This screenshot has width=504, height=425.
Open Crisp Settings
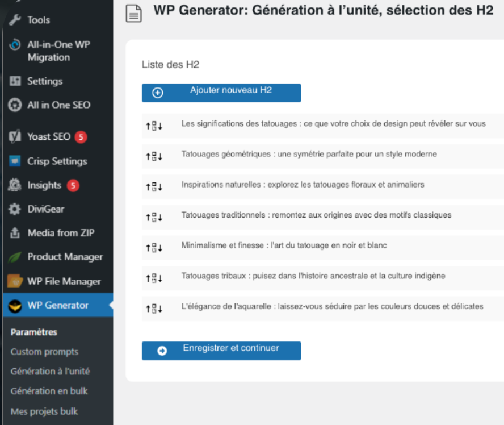(58, 161)
